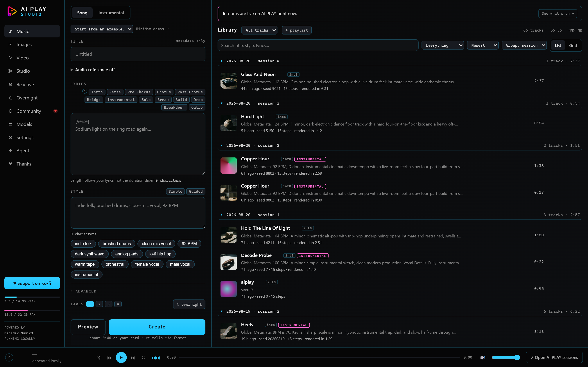Skip to previous track in player
588x367 pixels.
pyautogui.click(x=109, y=357)
